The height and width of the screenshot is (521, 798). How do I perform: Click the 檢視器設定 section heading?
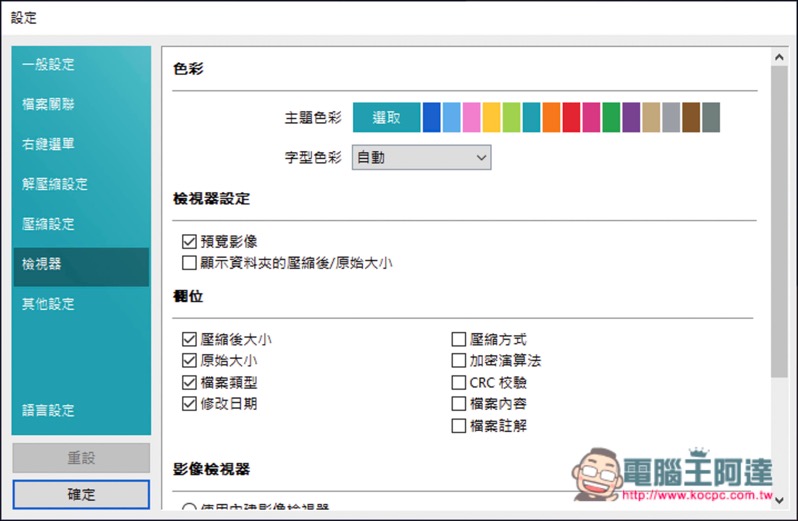[211, 199]
